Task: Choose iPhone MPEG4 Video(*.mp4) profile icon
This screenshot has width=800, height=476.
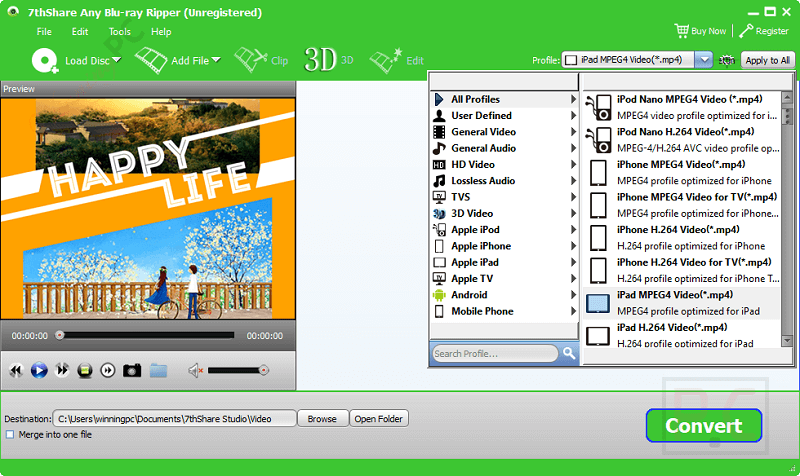Action: pos(598,172)
